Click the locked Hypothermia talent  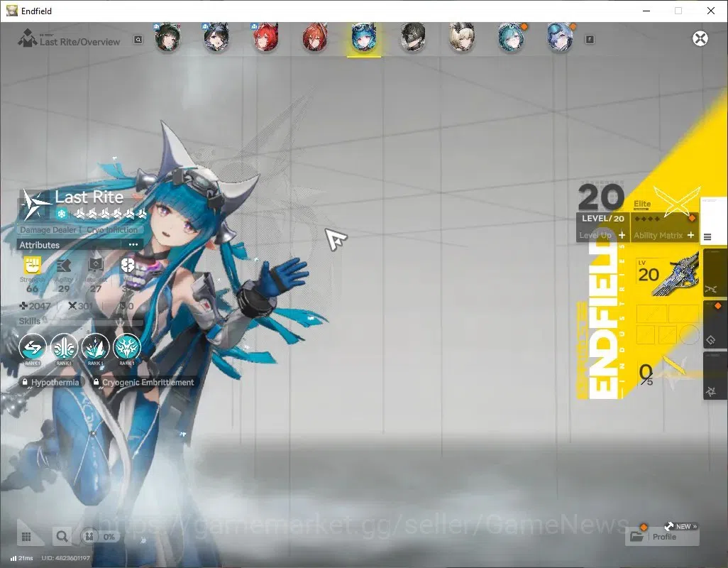click(51, 382)
